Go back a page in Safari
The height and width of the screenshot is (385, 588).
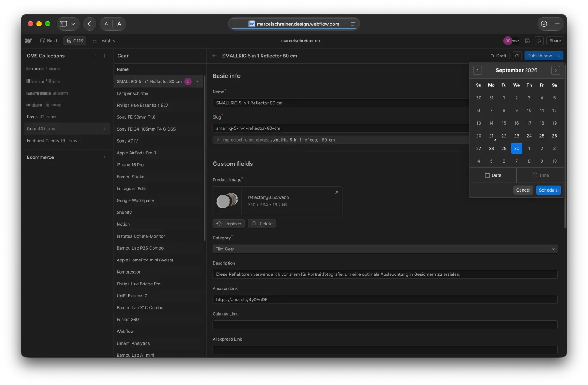[89, 24]
